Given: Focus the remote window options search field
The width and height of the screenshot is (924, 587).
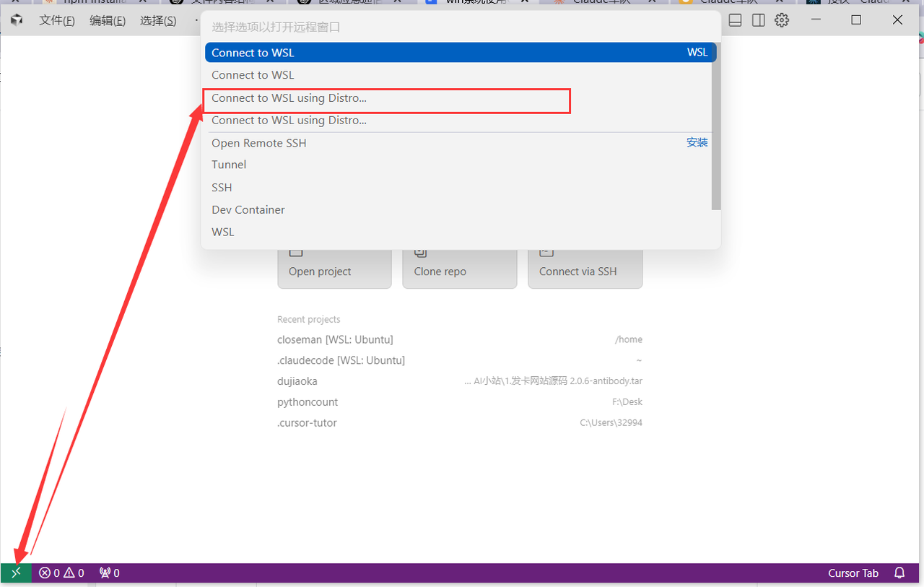Looking at the screenshot, I should tap(461, 27).
